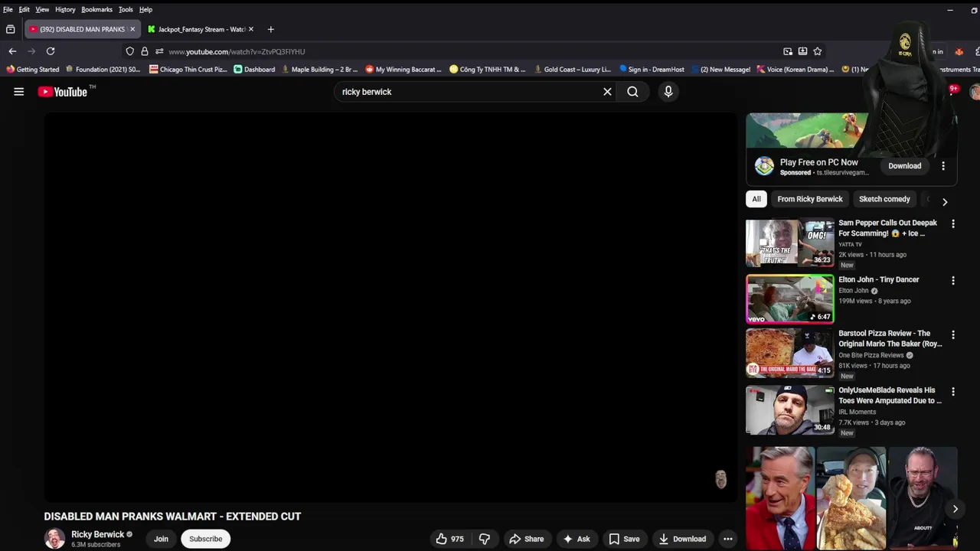980x551 pixels.
Task: Open Dashboard bookmark
Action: click(x=254, y=70)
